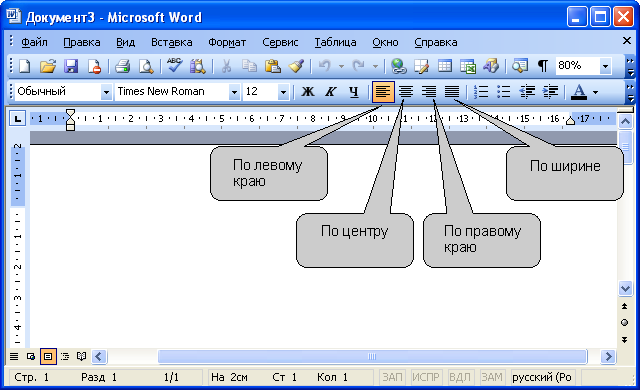Create a new blank document
This screenshot has height=390, width=640.
(x=24, y=66)
